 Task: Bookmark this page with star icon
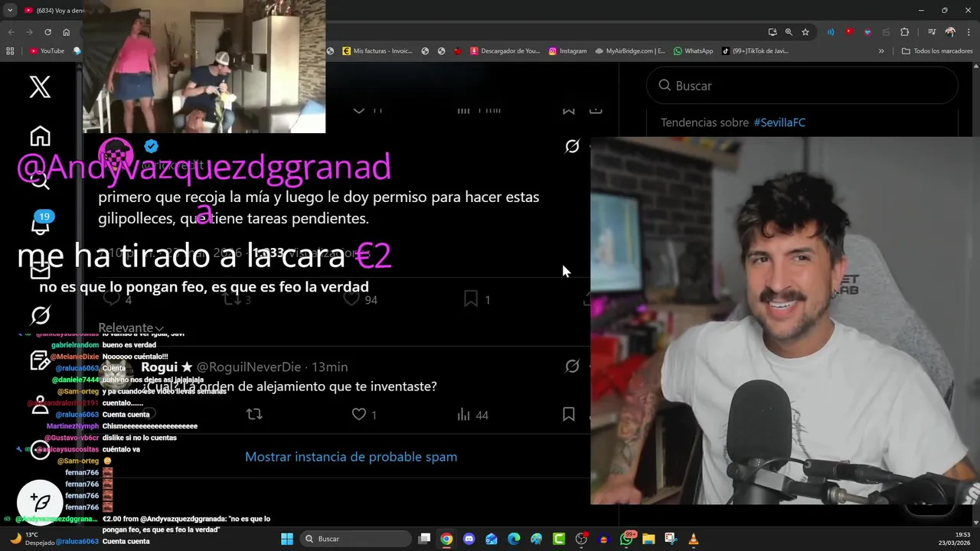point(805,32)
